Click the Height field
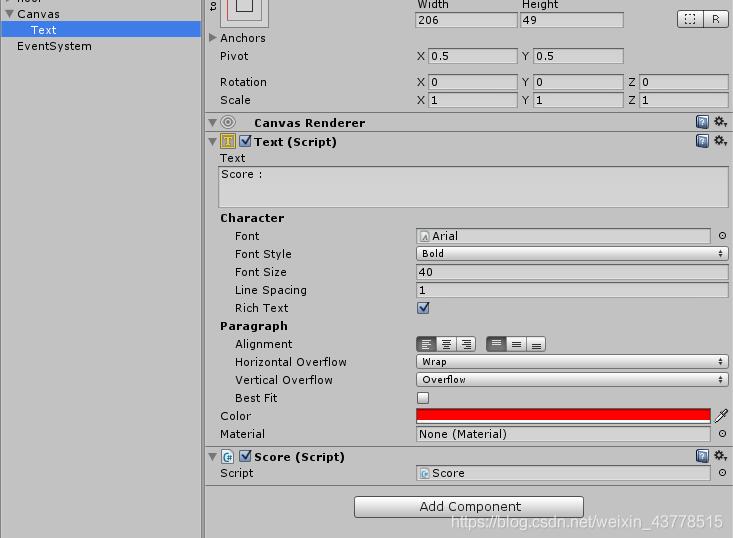Image resolution: width=733 pixels, height=538 pixels. point(571,20)
